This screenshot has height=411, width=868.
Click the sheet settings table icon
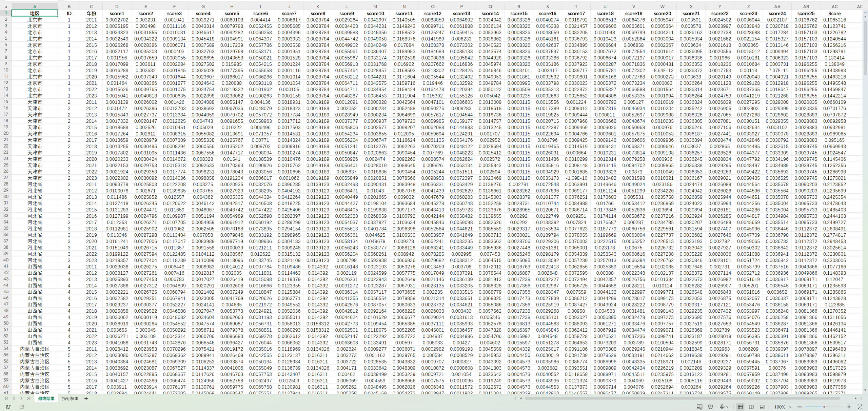(x=699, y=407)
